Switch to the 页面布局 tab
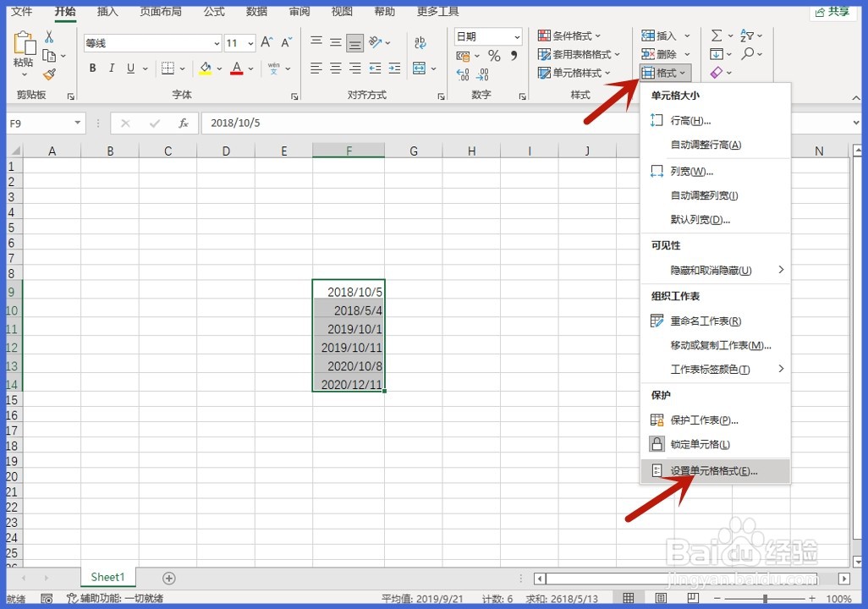 161,11
